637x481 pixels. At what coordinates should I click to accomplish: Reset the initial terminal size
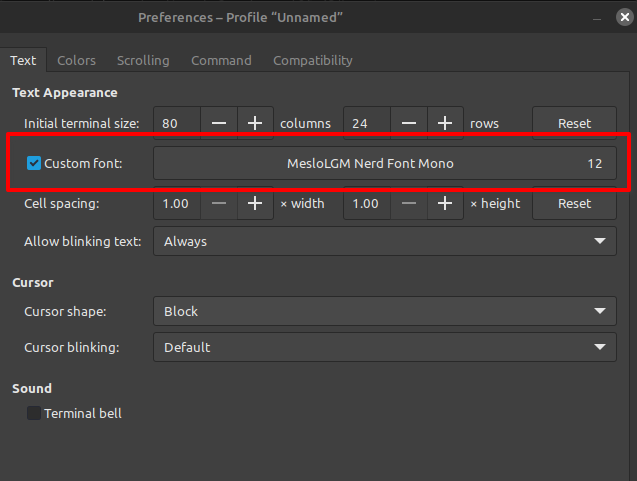coord(574,123)
